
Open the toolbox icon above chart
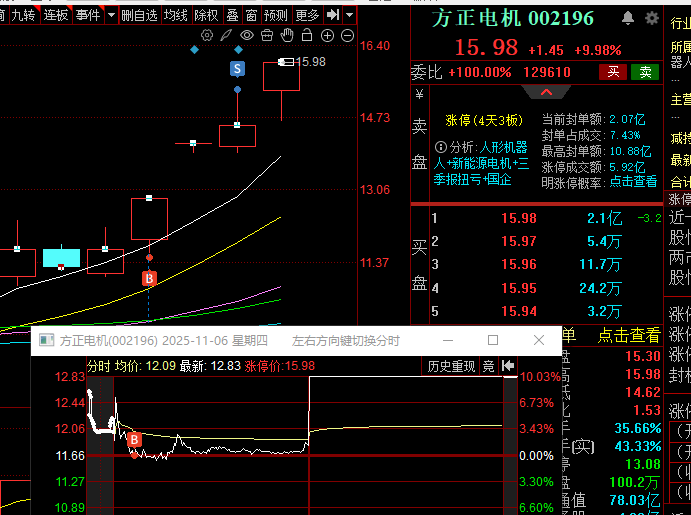(x=267, y=35)
